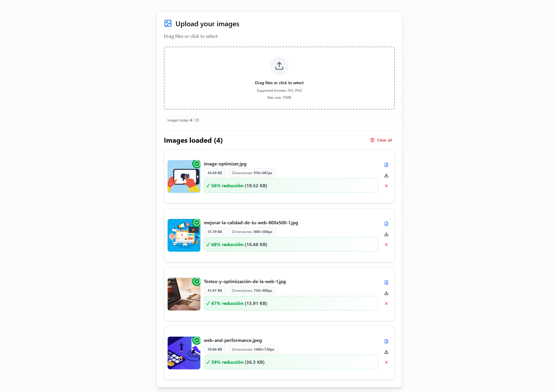Click Clear all to remove images
Screen dimensions: 556x392
(x=381, y=140)
